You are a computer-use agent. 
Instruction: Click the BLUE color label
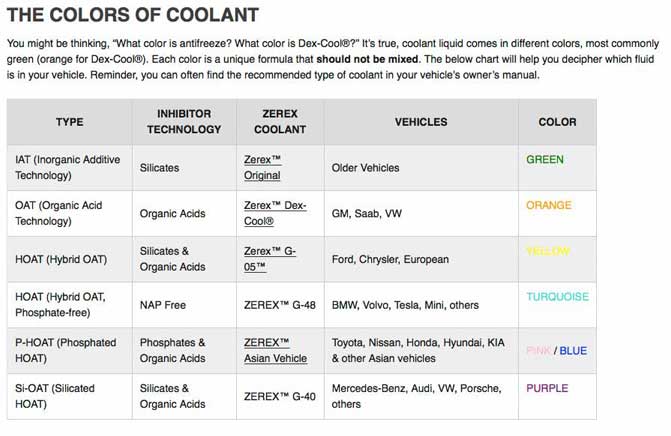tap(573, 351)
